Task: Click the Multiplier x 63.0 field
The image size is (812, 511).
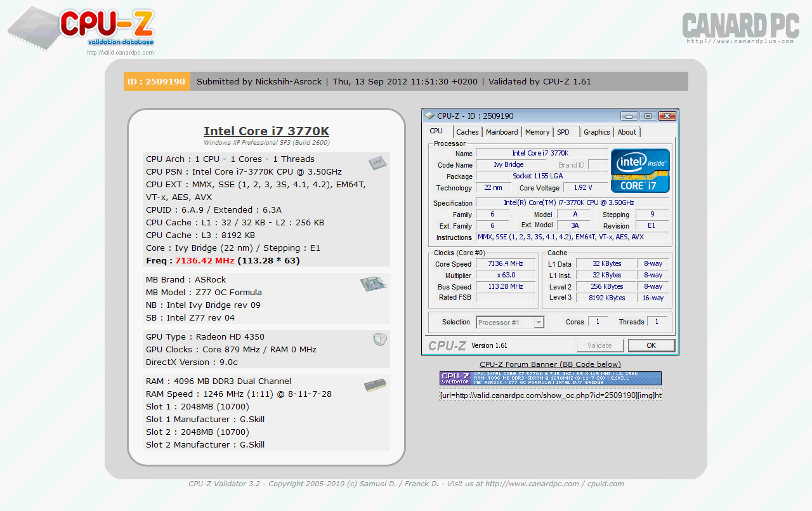Action: click(x=505, y=275)
